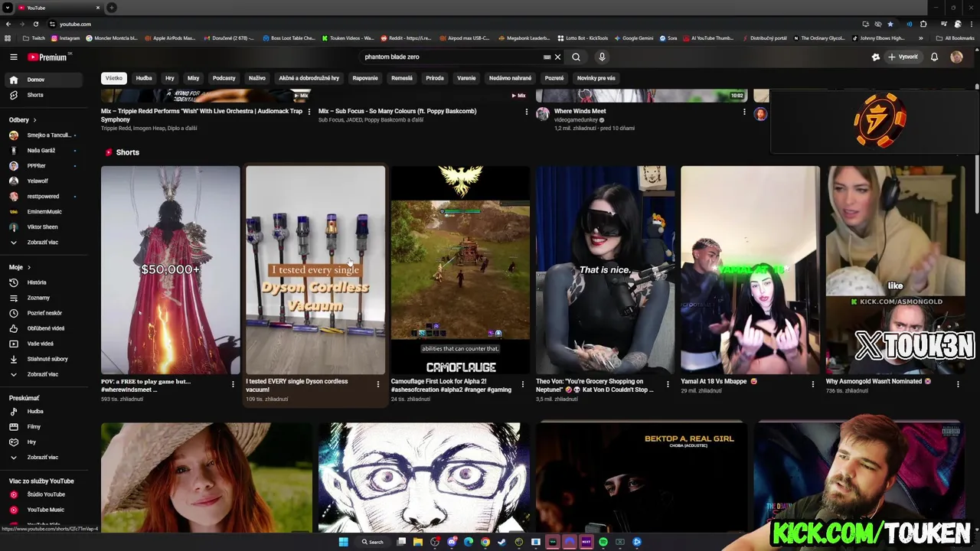Image resolution: width=980 pixels, height=551 pixels.
Task: Open the Dyson Cordless Vacuum Short thumbnail
Action: [315, 269]
